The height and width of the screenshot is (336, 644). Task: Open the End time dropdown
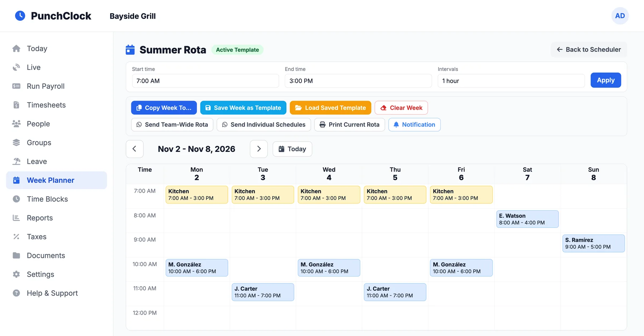click(358, 81)
